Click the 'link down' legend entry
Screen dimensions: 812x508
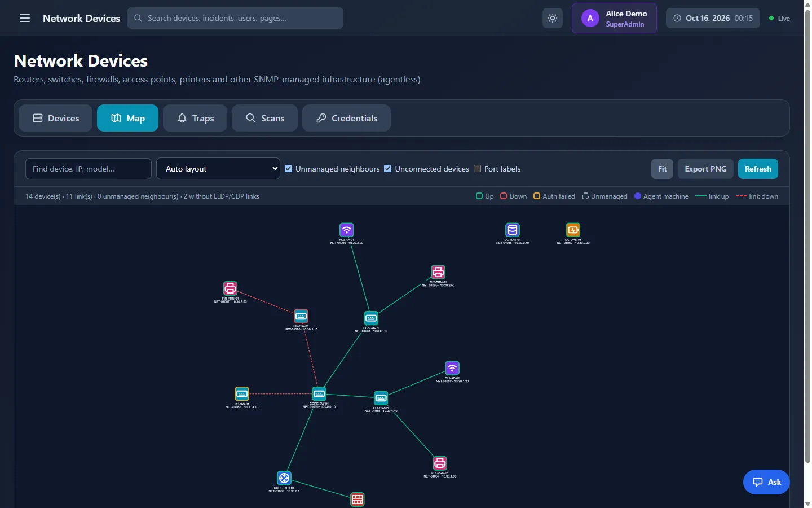[x=757, y=196]
